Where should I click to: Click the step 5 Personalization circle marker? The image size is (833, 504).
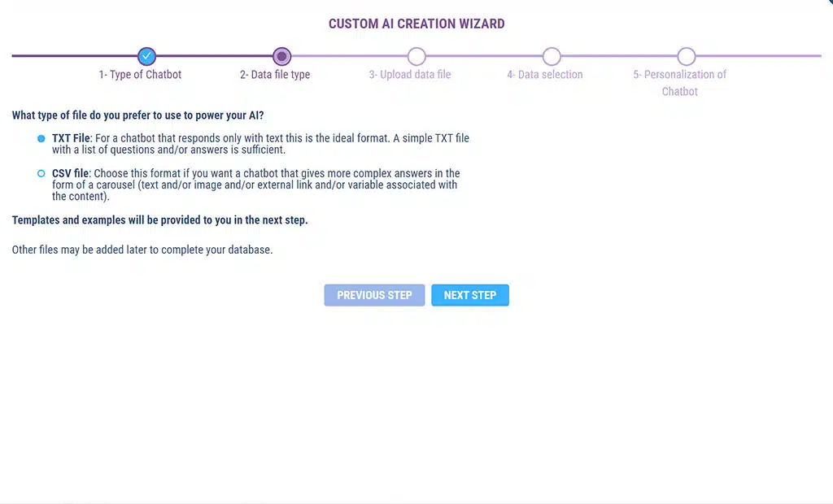pos(687,56)
